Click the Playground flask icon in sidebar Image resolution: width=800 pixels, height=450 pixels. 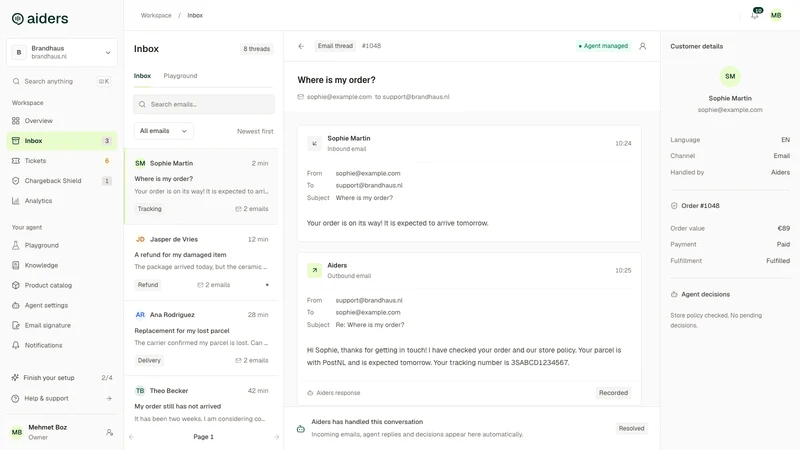(16, 245)
